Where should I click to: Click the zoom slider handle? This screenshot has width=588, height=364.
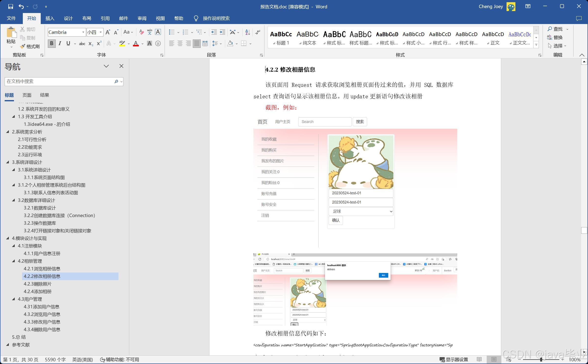[541, 360]
